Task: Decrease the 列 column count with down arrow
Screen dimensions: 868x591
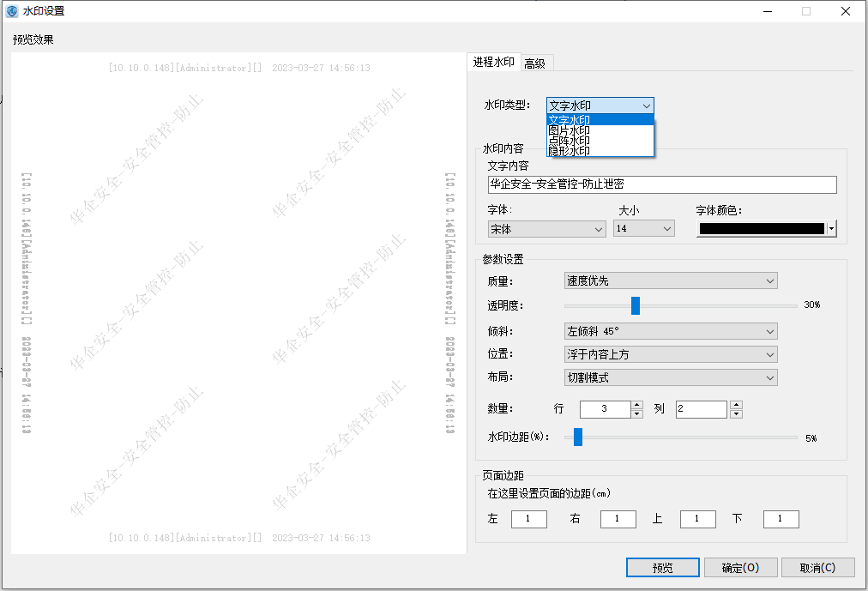Action: tap(736, 413)
